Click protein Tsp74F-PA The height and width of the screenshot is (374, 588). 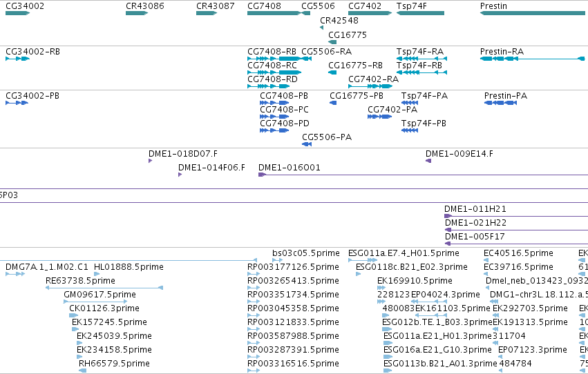tap(410, 103)
